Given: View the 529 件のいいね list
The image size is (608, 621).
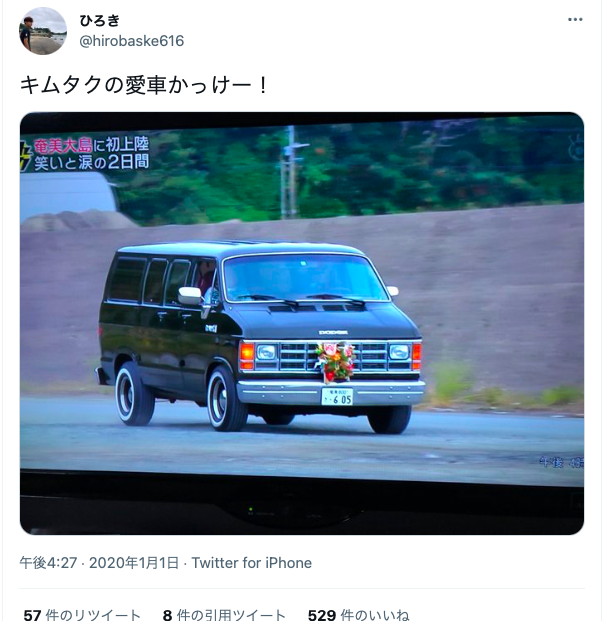Looking at the screenshot, I should click(358, 614).
